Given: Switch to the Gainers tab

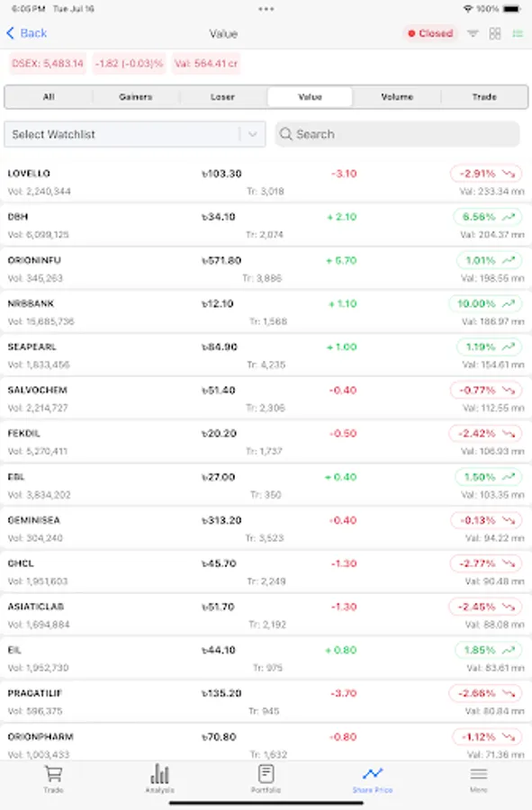Looking at the screenshot, I should (x=135, y=96).
